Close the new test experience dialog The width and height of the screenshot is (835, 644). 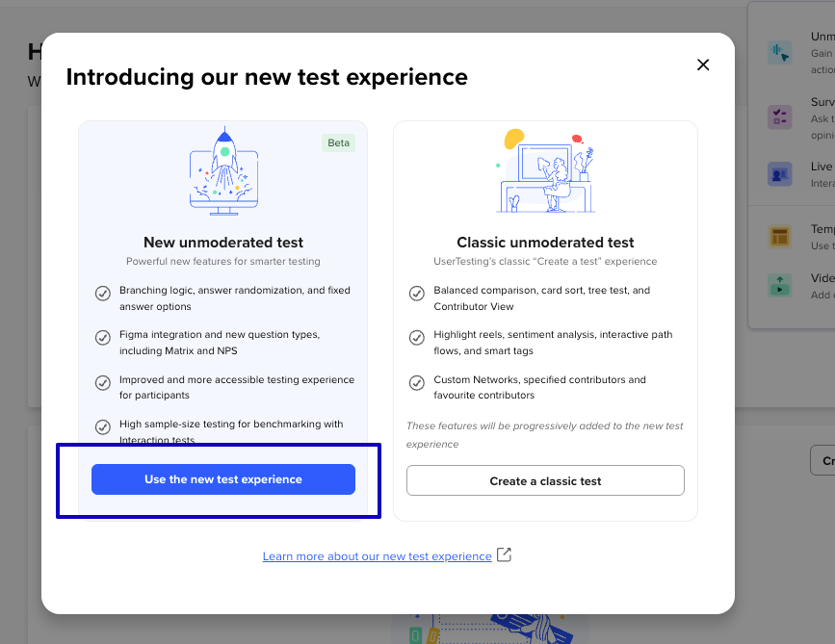tap(703, 64)
